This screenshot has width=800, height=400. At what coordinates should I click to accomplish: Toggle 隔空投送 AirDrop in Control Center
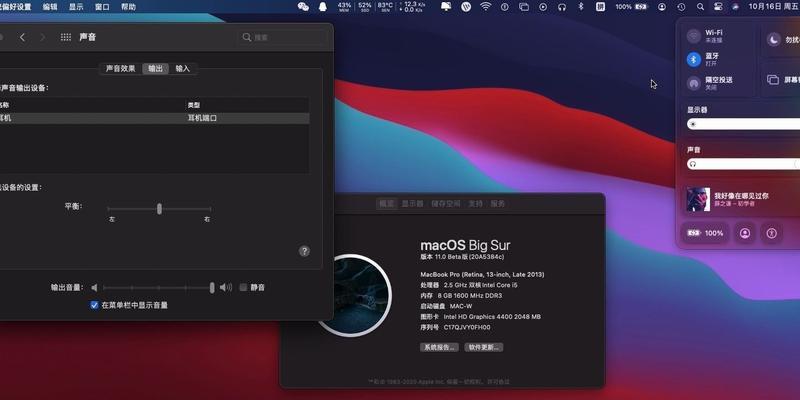(693, 83)
